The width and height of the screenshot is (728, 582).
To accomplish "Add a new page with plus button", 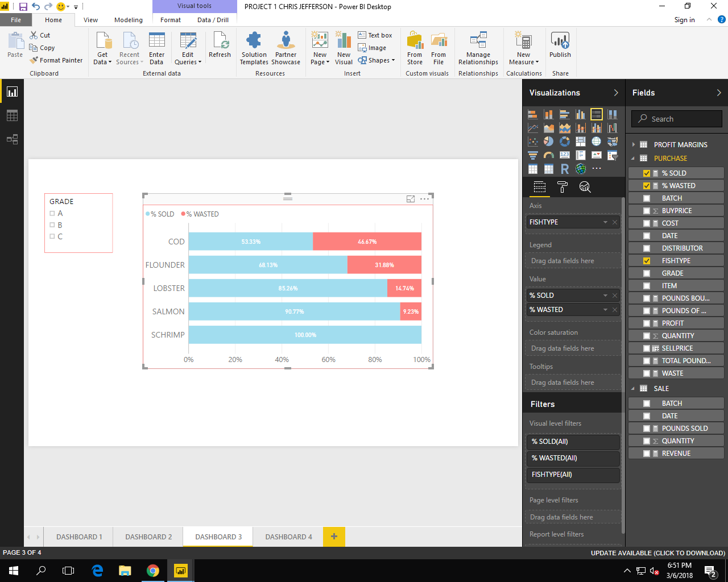I will tap(334, 537).
